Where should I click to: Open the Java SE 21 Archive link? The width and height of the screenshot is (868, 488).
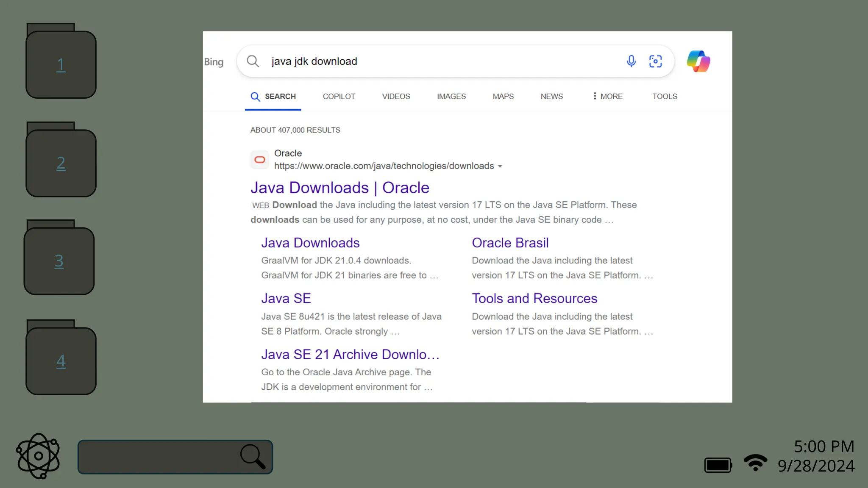(x=350, y=354)
